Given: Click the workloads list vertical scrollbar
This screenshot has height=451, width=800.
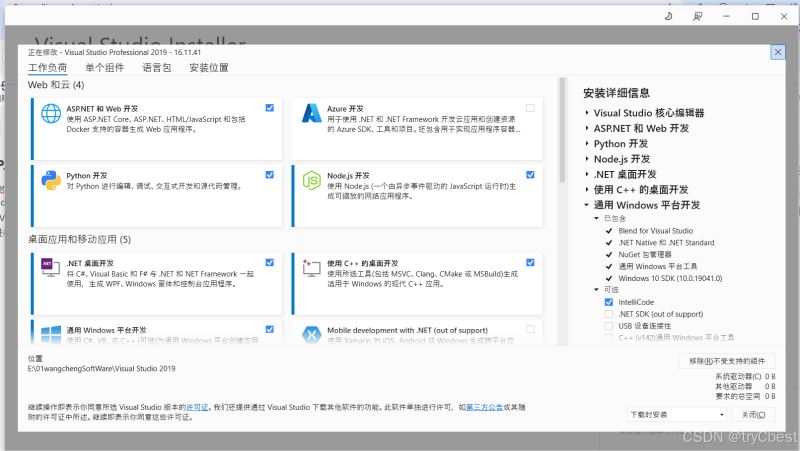Looking at the screenshot, I should 562,130.
